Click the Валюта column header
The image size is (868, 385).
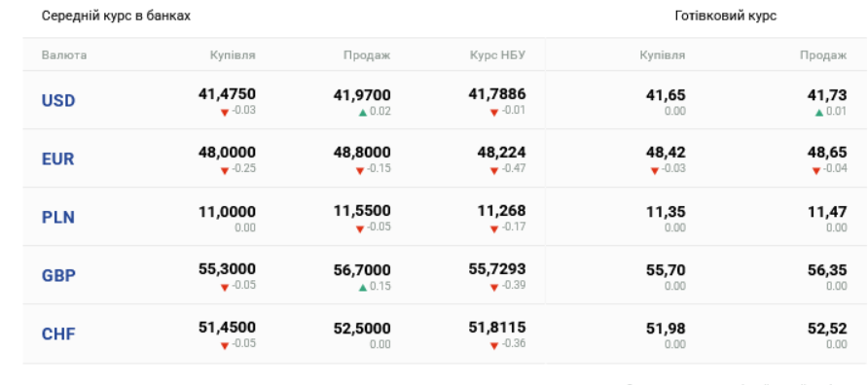click(64, 55)
